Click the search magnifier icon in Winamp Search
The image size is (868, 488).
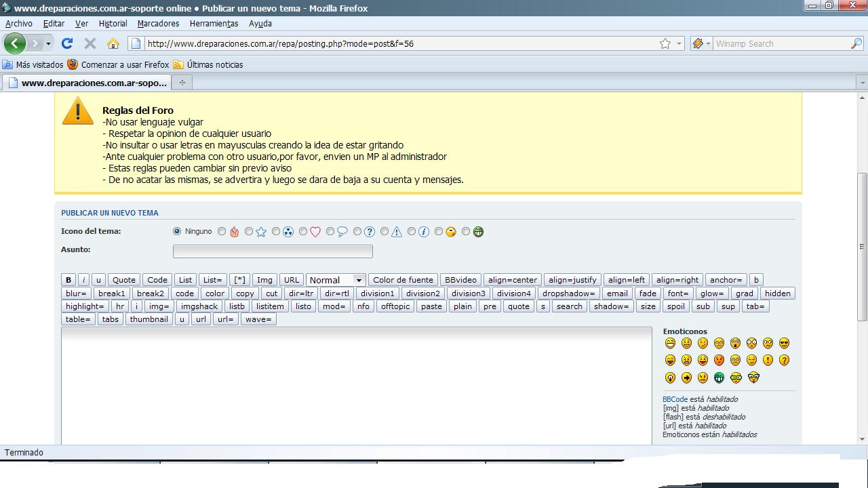[856, 43]
